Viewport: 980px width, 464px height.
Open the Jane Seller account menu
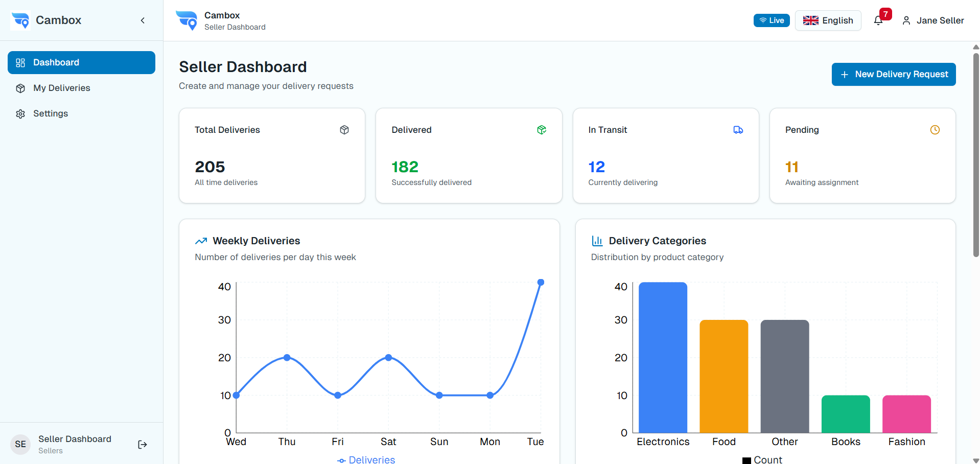coord(934,20)
